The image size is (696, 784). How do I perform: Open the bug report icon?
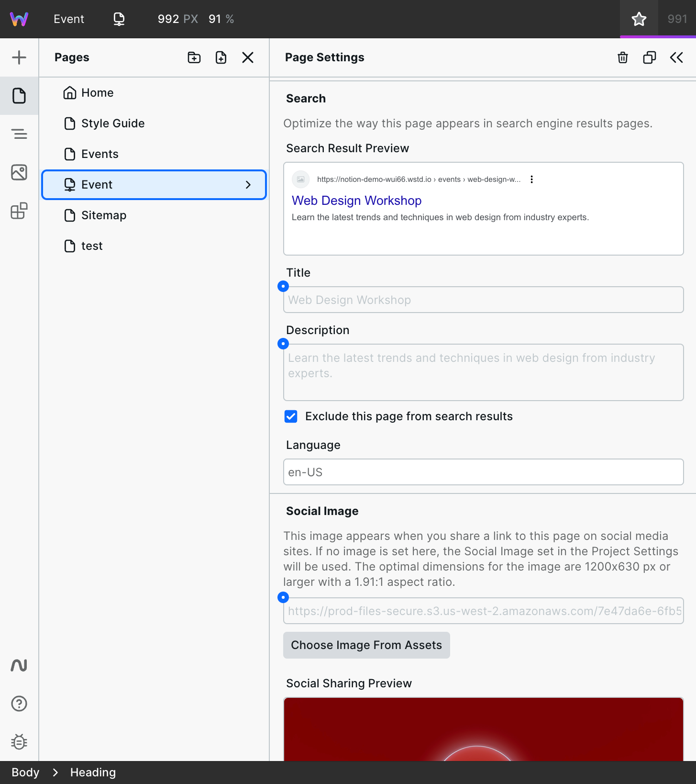19,742
